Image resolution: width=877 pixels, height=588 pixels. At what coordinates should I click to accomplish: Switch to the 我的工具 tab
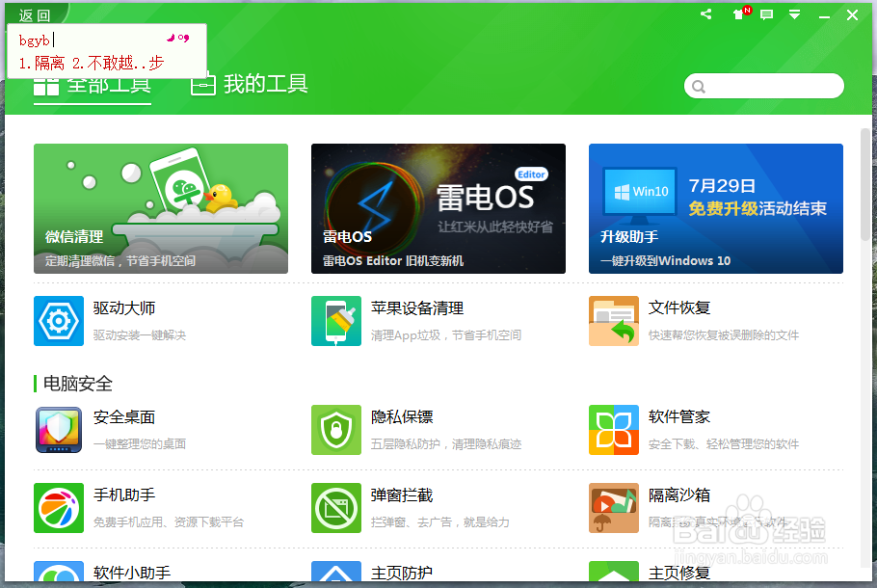pyautogui.click(x=249, y=84)
